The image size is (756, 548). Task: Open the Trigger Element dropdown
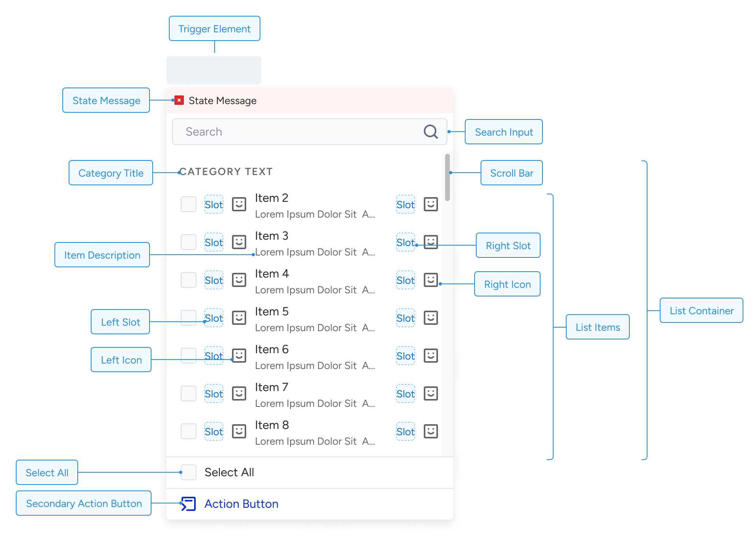(x=213, y=70)
